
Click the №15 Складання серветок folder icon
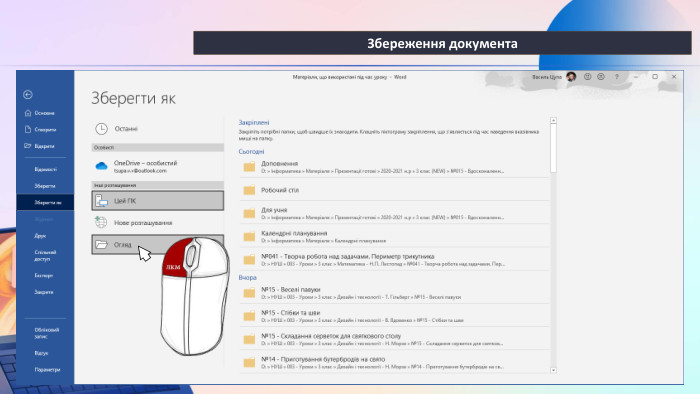(249, 339)
